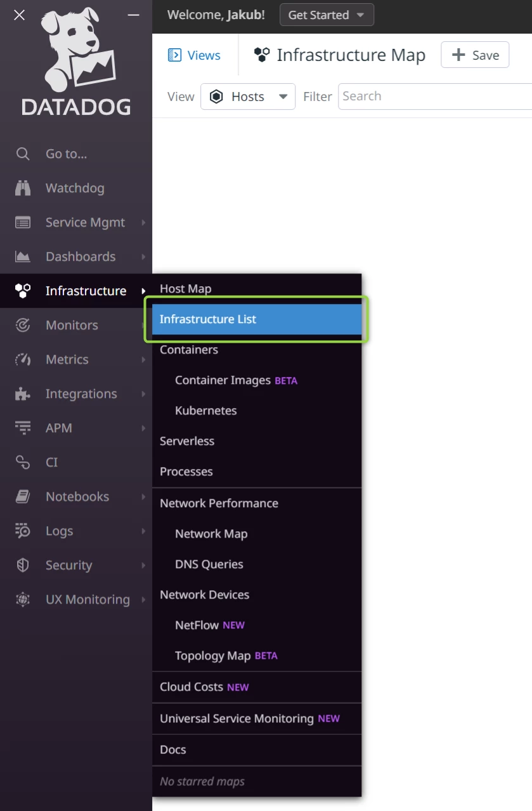This screenshot has width=532, height=811.
Task: Click the Metrics gauge icon
Action: [x=23, y=359]
